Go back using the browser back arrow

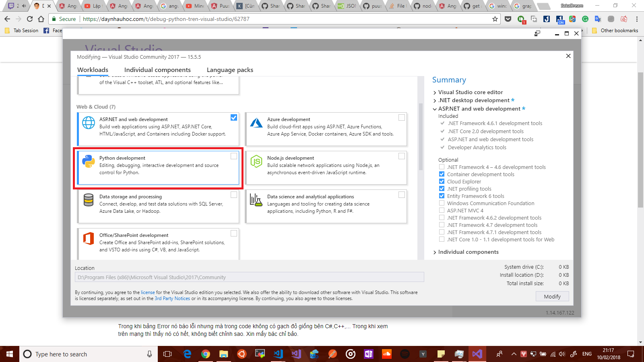pos(7,19)
